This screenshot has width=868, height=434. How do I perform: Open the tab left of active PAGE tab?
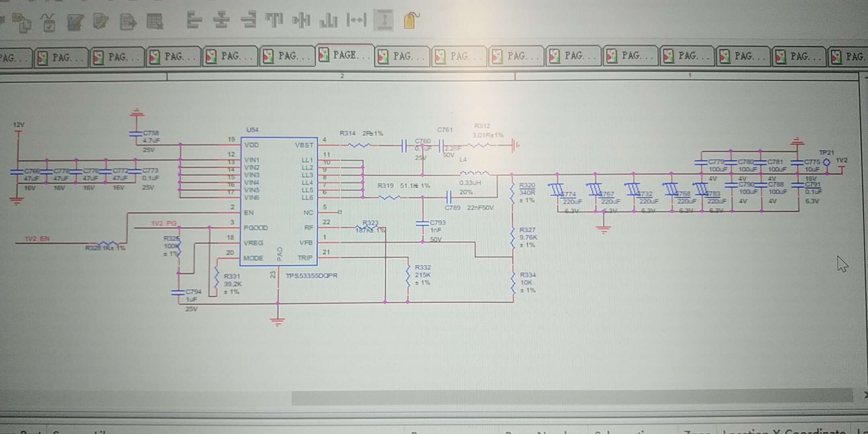click(x=288, y=56)
